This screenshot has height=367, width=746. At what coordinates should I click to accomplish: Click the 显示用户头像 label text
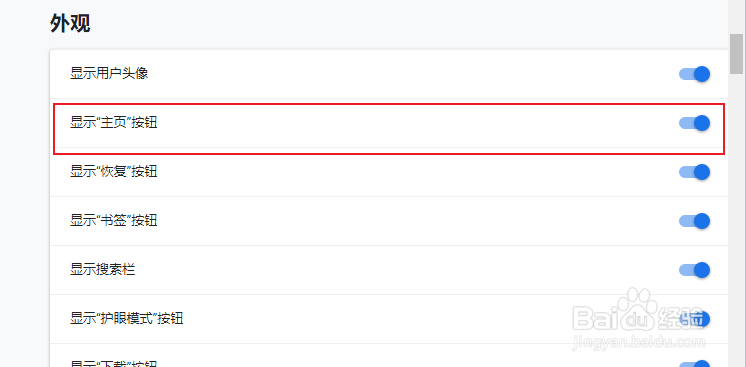coord(109,74)
